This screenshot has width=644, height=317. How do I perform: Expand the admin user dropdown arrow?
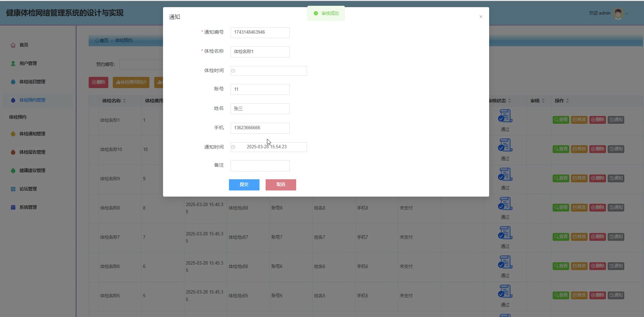pyautogui.click(x=627, y=14)
